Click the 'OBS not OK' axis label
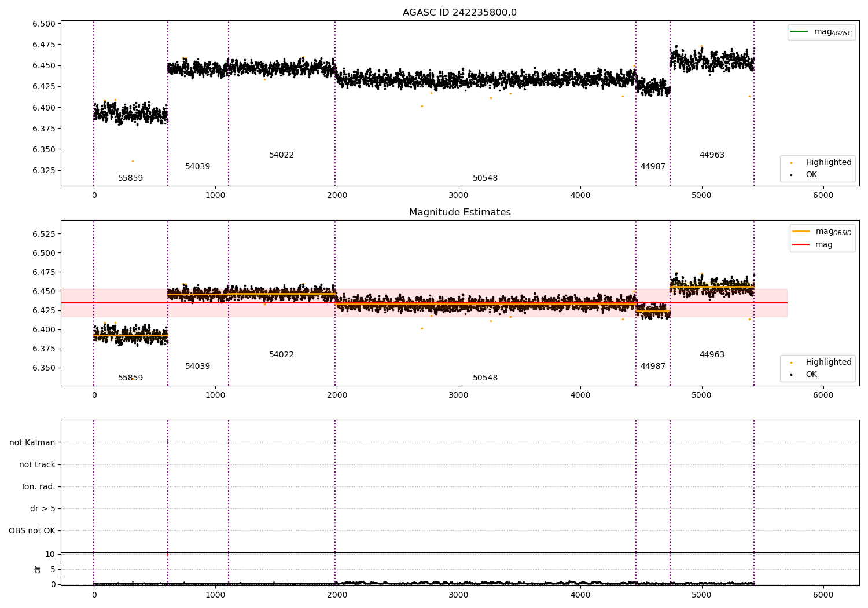Viewport: 868px width, 608px height. pyautogui.click(x=32, y=530)
